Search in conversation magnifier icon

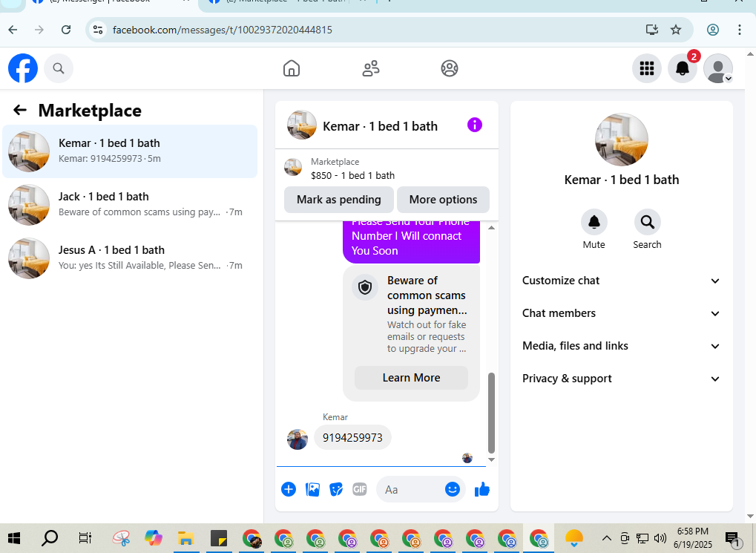pyautogui.click(x=647, y=222)
